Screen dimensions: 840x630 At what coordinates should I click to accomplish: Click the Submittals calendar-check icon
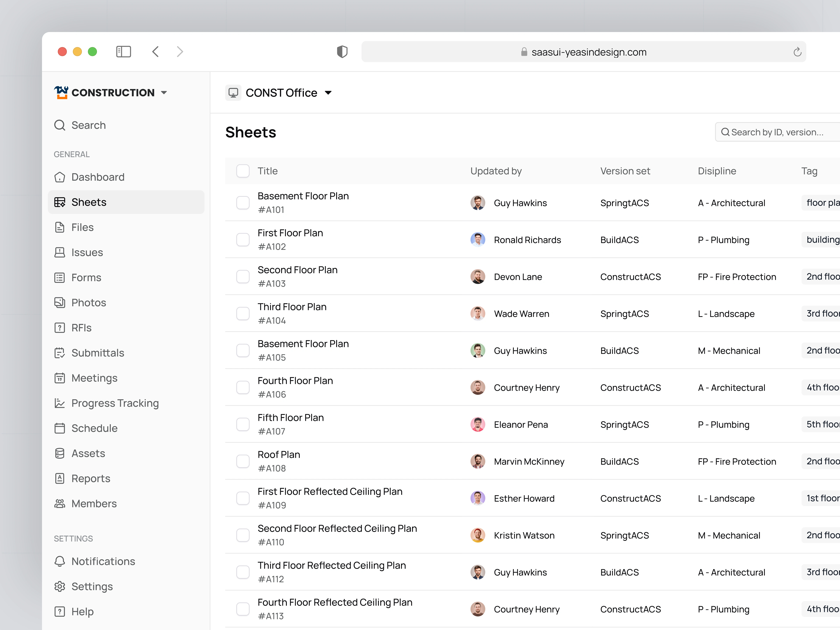[60, 353]
